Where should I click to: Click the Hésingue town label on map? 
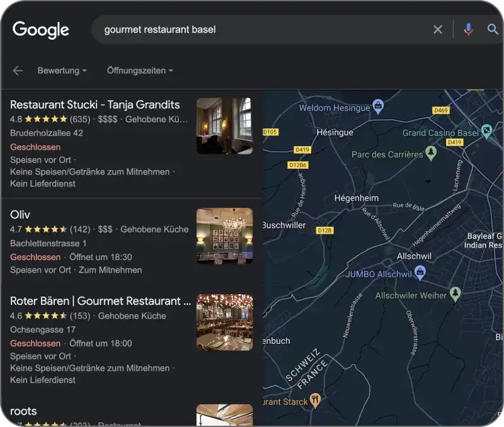[335, 132]
